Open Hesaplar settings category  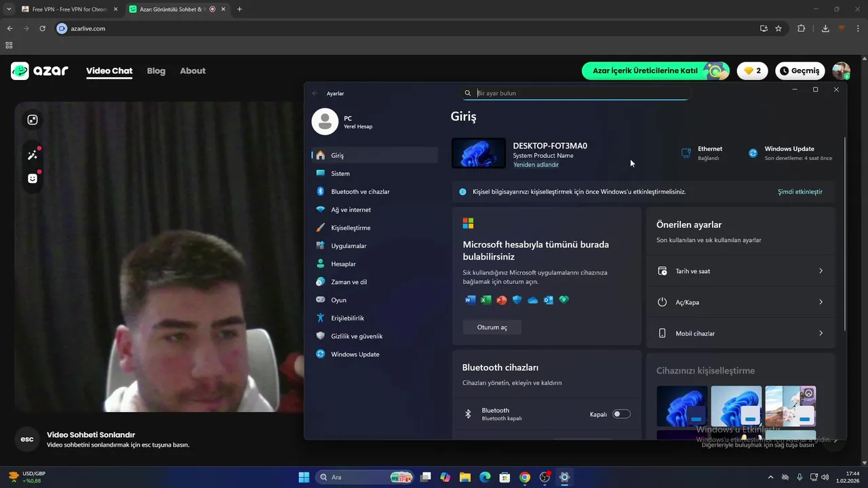(x=374, y=264)
